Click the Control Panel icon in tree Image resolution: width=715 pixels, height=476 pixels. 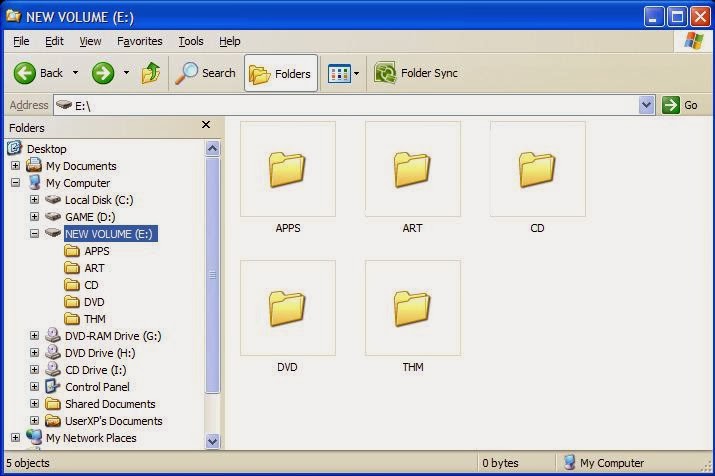click(52, 386)
